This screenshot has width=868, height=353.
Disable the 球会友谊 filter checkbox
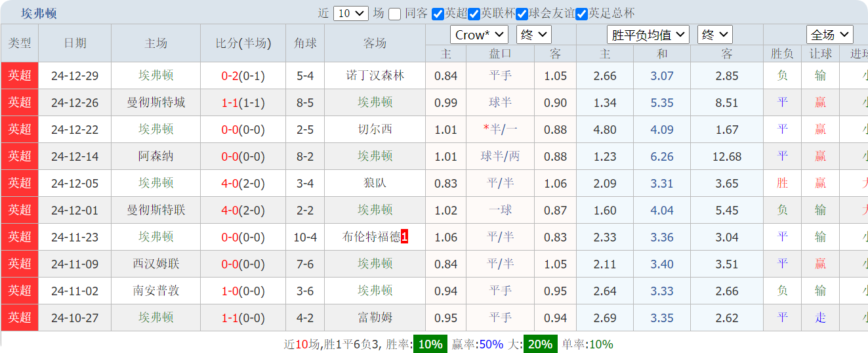click(522, 14)
